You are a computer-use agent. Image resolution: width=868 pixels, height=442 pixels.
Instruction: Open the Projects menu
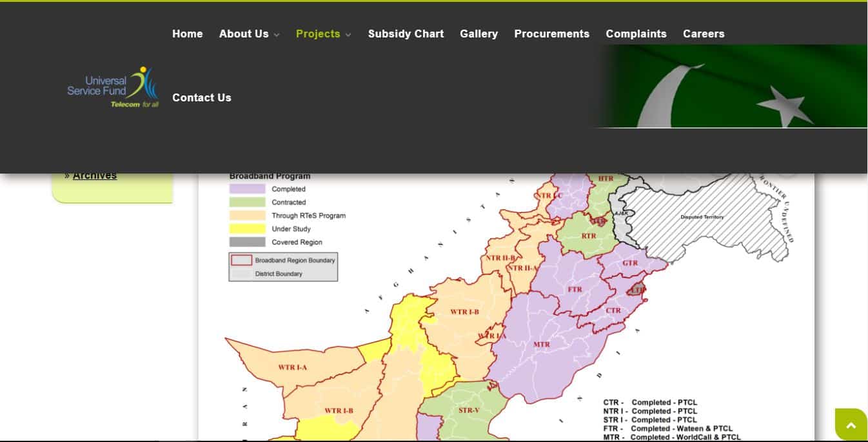(318, 34)
